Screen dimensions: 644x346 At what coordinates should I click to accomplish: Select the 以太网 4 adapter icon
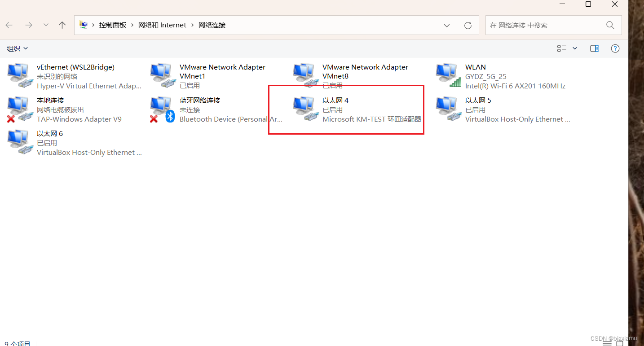pos(306,109)
